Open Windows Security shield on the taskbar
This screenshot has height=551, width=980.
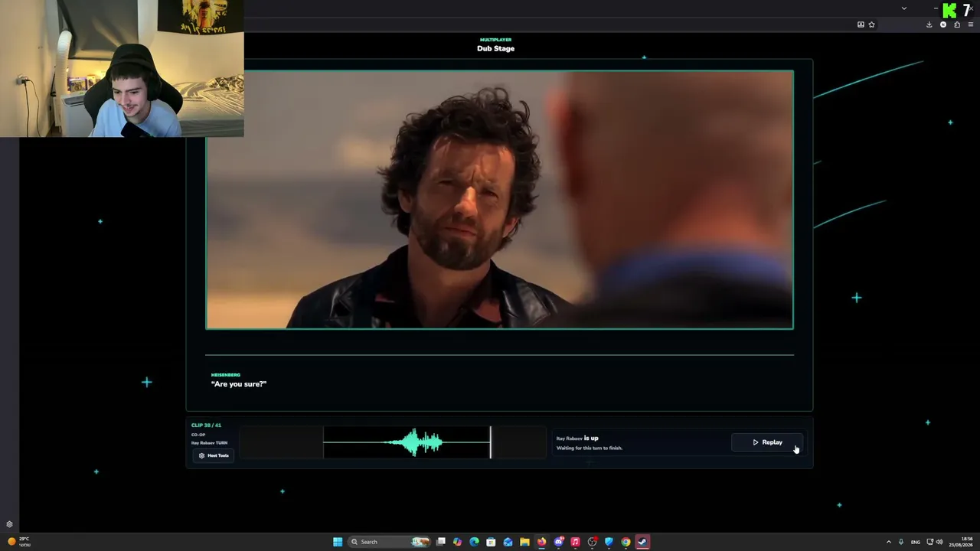(x=609, y=542)
